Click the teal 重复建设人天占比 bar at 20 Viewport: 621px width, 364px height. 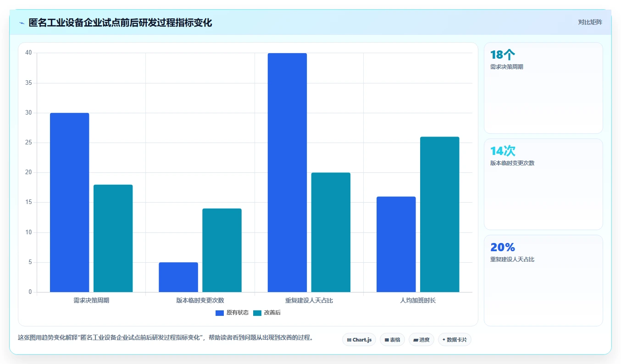pyautogui.click(x=331, y=232)
